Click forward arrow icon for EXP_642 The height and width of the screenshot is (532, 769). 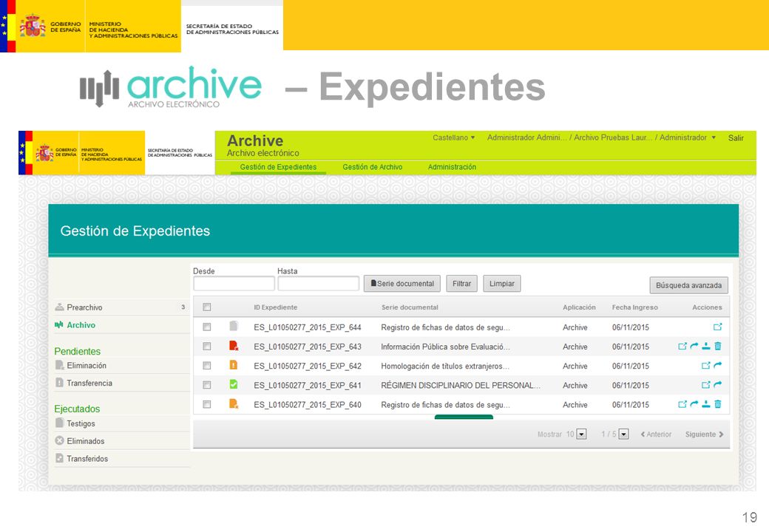point(718,366)
